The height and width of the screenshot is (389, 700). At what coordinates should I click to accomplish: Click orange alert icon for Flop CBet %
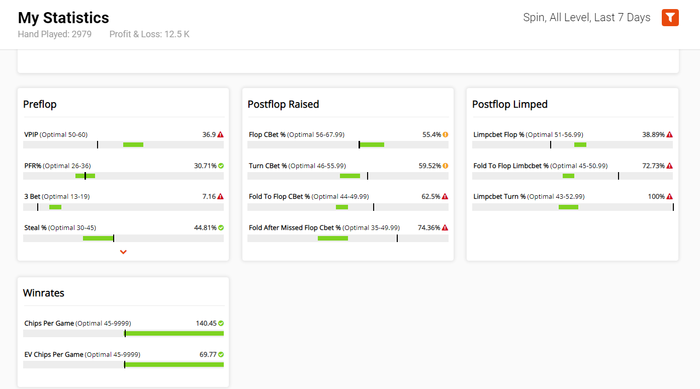(x=446, y=134)
